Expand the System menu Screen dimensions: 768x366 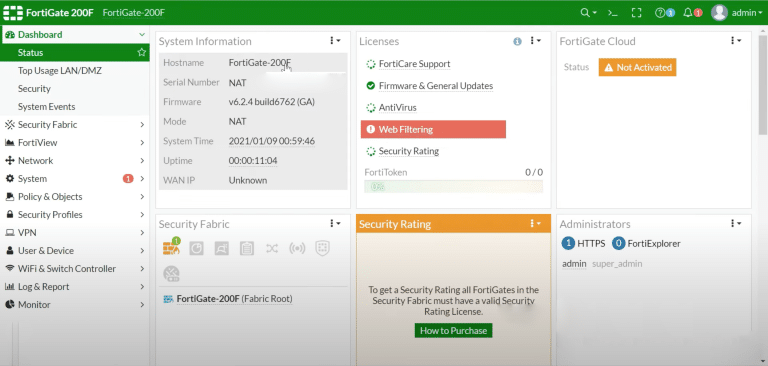click(x=74, y=179)
